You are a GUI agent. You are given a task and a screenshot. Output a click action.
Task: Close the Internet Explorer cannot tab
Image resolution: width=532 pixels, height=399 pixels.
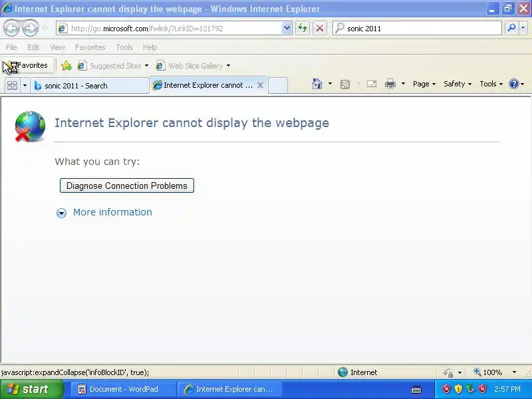[x=260, y=85]
